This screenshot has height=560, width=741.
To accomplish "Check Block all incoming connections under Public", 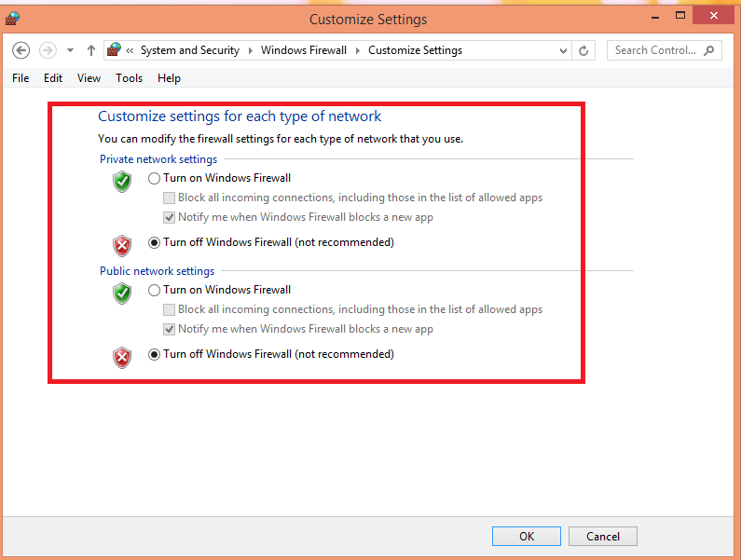I will click(169, 309).
